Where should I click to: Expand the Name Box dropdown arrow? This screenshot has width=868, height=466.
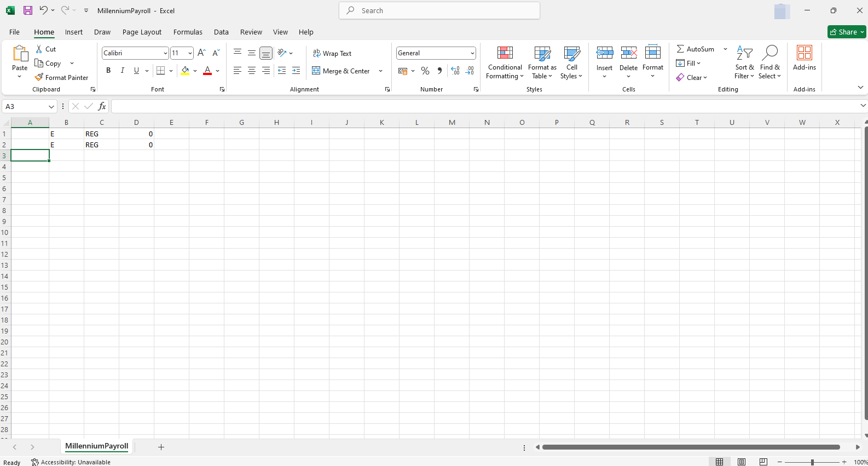pos(51,106)
